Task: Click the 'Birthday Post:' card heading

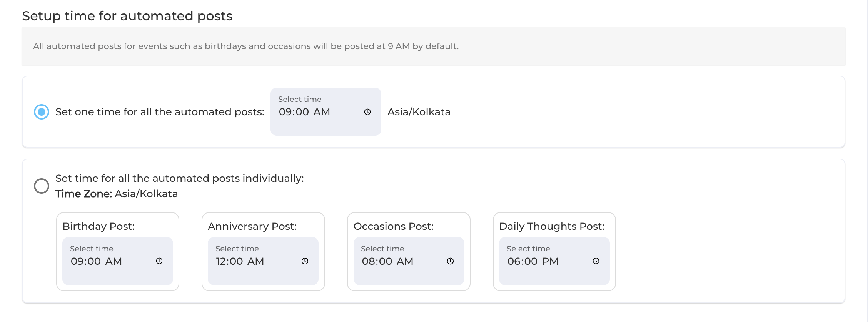Action: (98, 226)
